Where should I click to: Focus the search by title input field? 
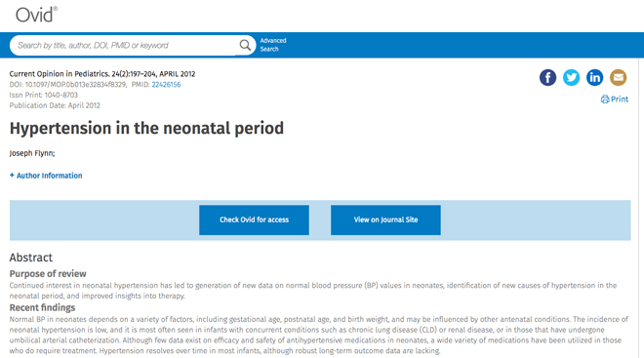[x=123, y=45]
